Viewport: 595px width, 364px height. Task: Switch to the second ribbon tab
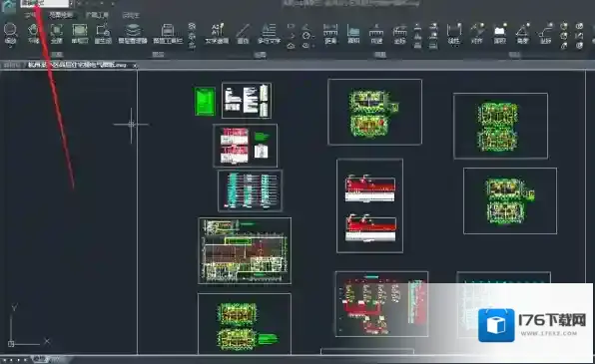click(x=61, y=15)
